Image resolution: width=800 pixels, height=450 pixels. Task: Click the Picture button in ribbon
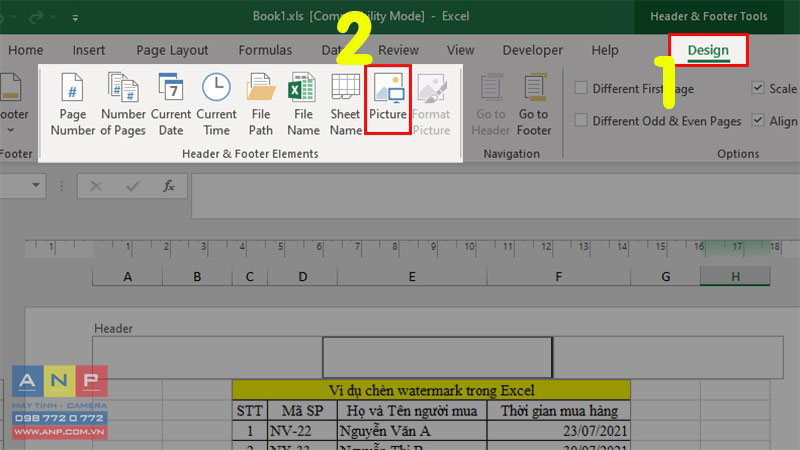click(x=388, y=100)
